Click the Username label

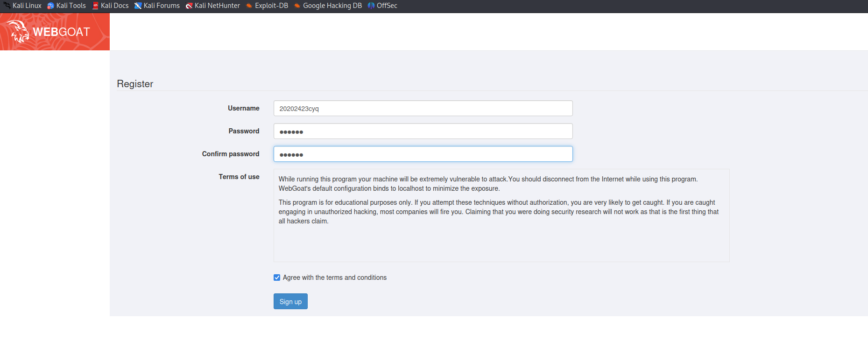(x=243, y=108)
